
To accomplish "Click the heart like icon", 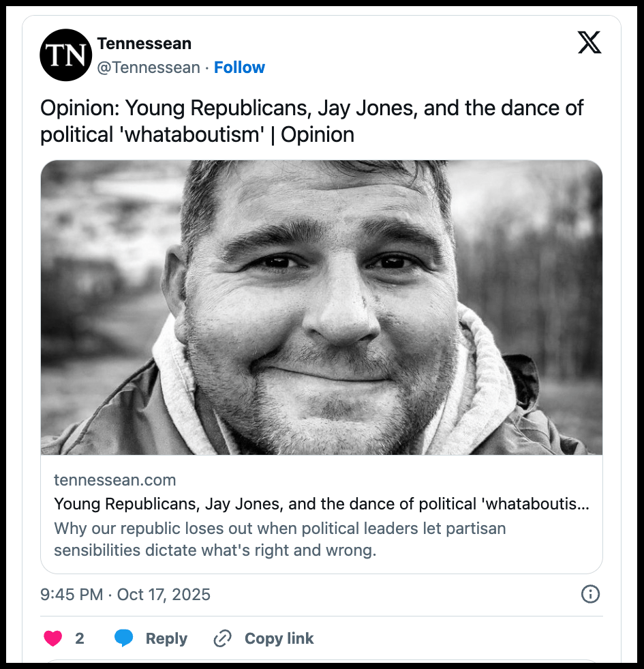I will tap(53, 638).
